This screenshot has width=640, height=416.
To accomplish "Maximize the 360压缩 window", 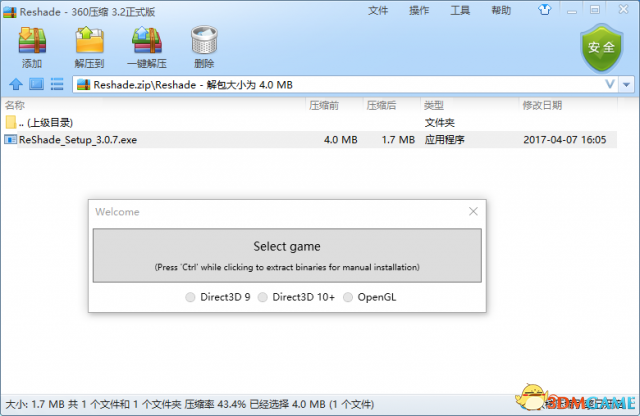I will click(595, 10).
